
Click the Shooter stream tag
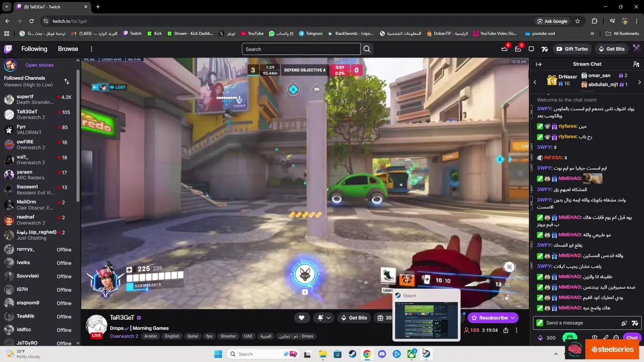[228, 336]
